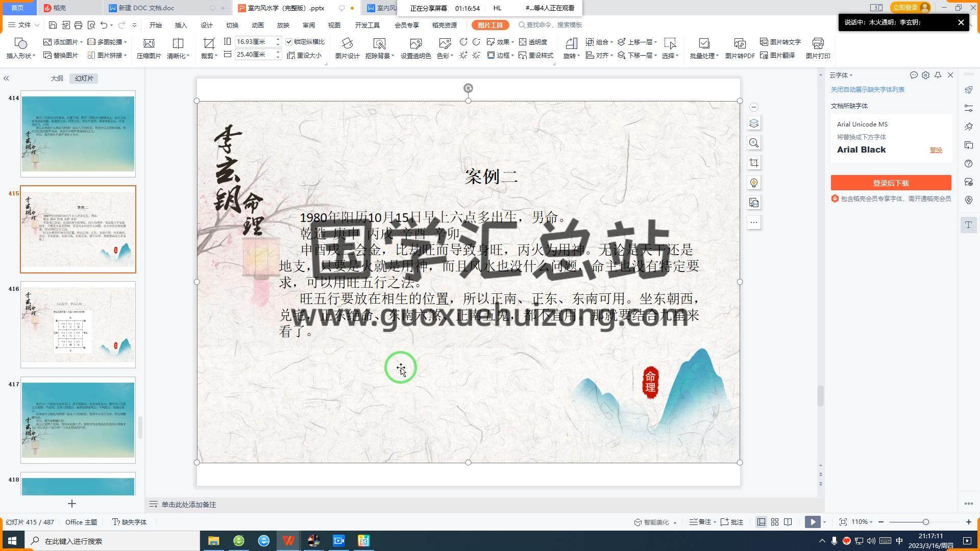Select slide 416 thumbnail

78,324
